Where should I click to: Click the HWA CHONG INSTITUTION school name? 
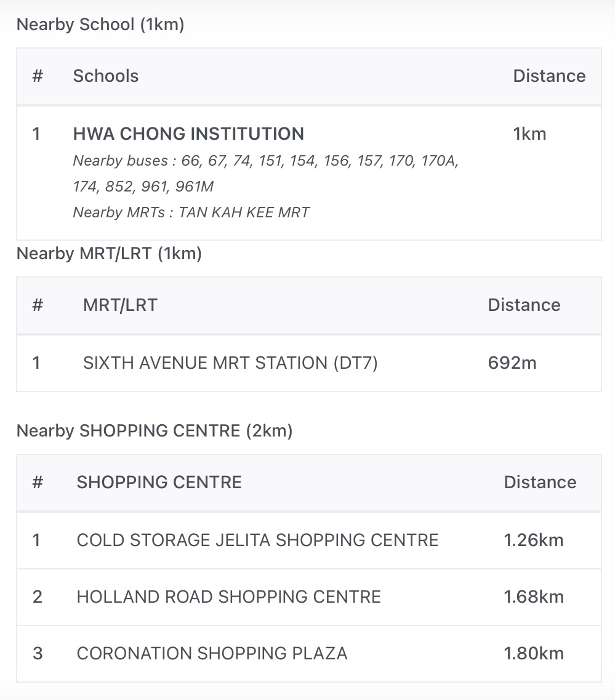point(188,134)
